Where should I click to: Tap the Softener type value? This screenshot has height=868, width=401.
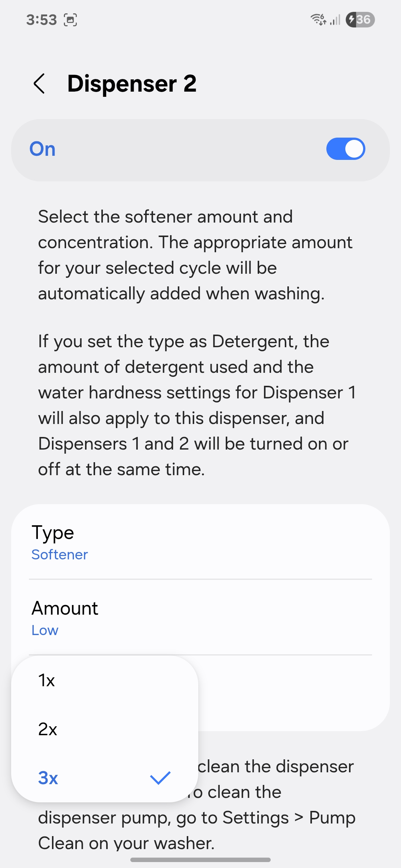pos(60,555)
